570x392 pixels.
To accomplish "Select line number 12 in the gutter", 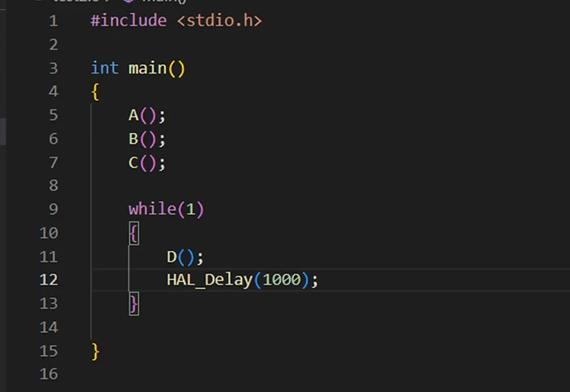I will click(x=49, y=280).
